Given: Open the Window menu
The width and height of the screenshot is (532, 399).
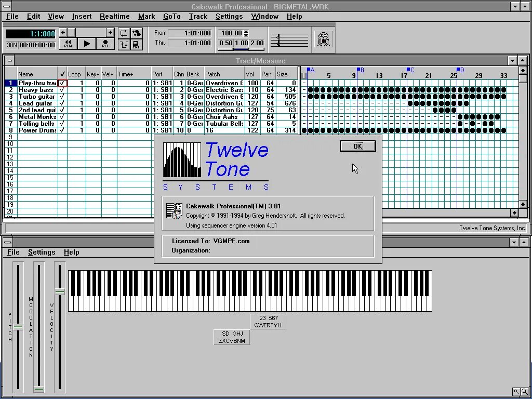Looking at the screenshot, I should coord(265,16).
